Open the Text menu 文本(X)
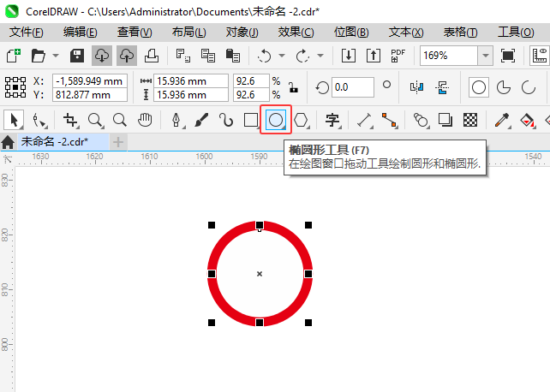The height and width of the screenshot is (392, 550). (406, 33)
